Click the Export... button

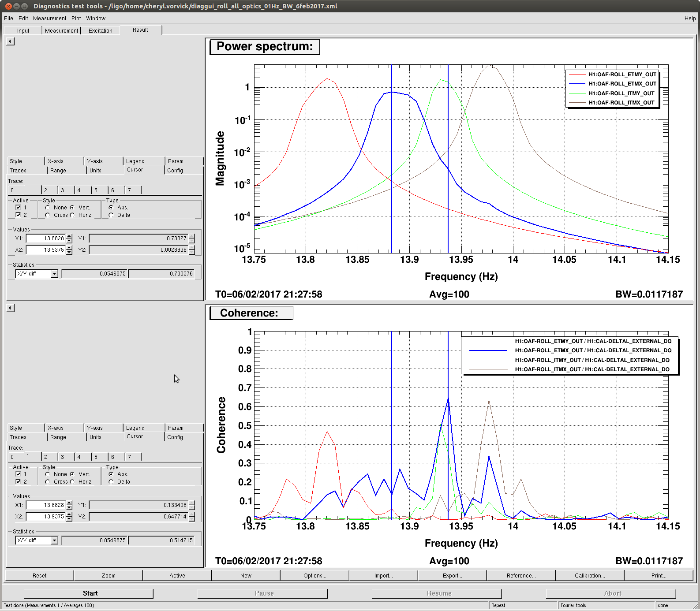(452, 575)
